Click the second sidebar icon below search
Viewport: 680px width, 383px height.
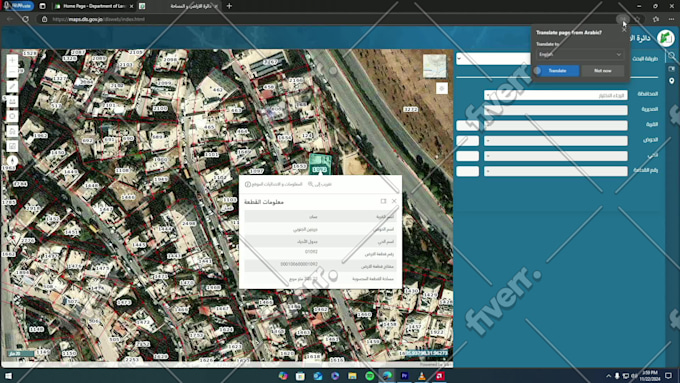pos(671,69)
